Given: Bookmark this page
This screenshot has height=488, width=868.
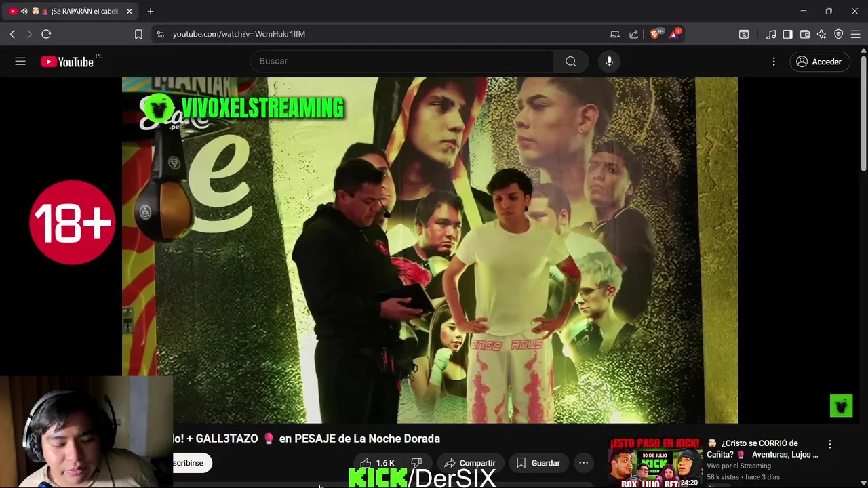Looking at the screenshot, I should (x=138, y=34).
